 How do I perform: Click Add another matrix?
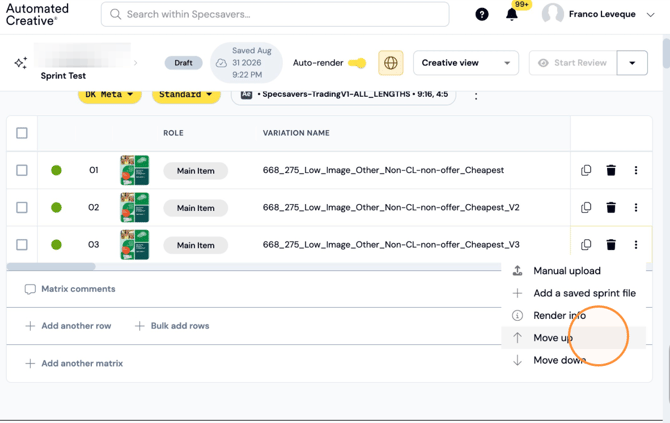point(74,363)
